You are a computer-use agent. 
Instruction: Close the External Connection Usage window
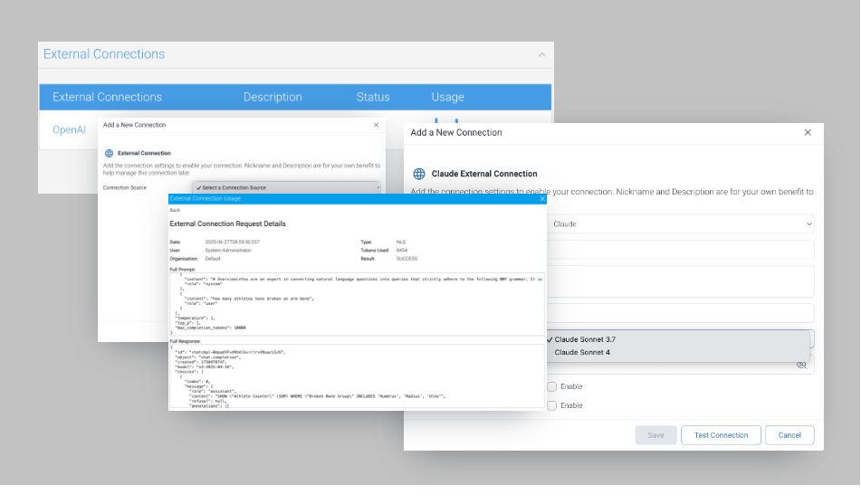(542, 198)
